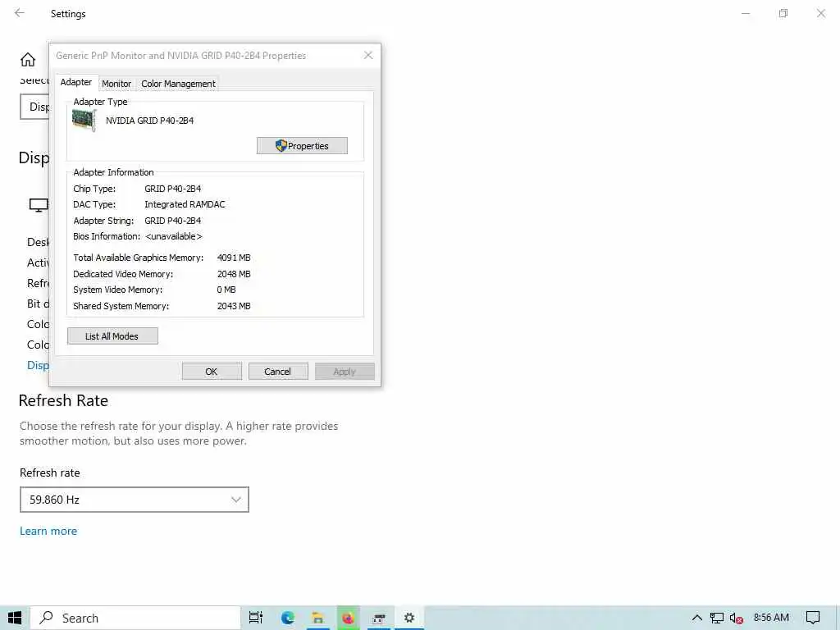This screenshot has width=840, height=630.
Task: Show hidden system tray icons
Action: click(697, 618)
